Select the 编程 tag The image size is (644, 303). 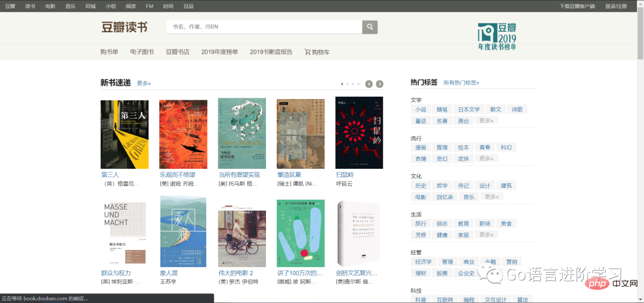(469, 299)
